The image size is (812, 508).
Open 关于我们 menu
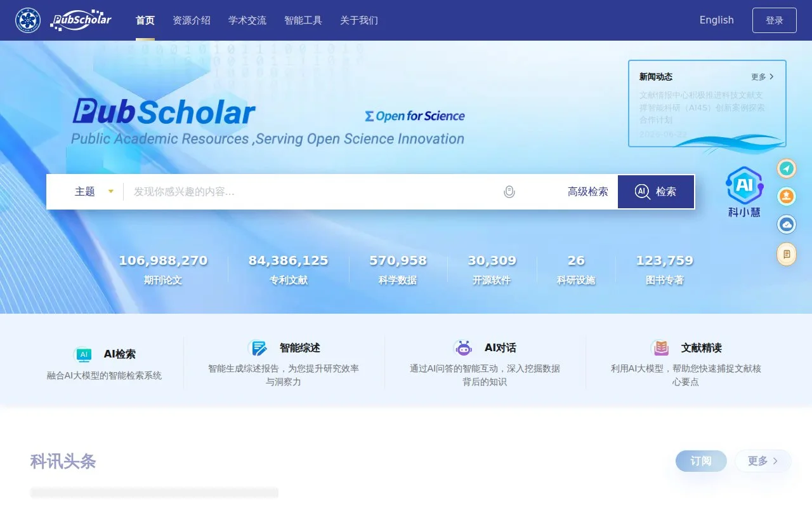click(359, 20)
